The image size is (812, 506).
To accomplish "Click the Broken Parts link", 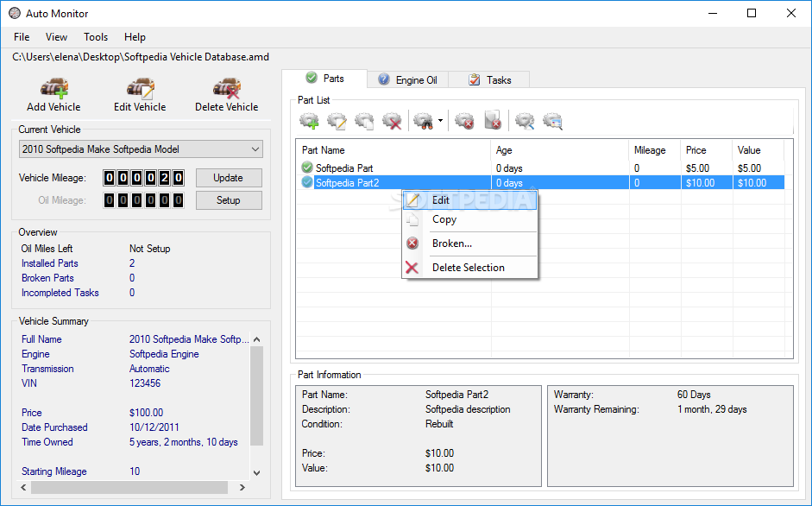I will (x=47, y=278).
